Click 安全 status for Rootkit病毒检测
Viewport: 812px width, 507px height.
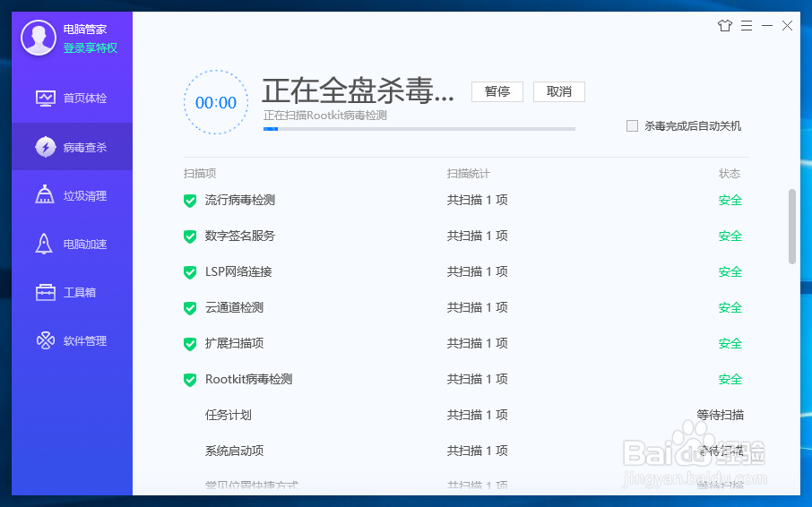(730, 379)
